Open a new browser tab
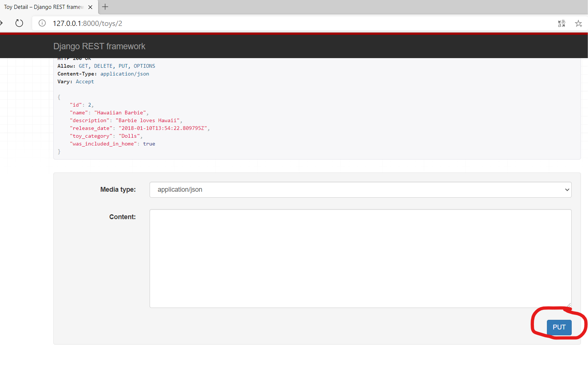The width and height of the screenshot is (588, 372). click(x=105, y=7)
